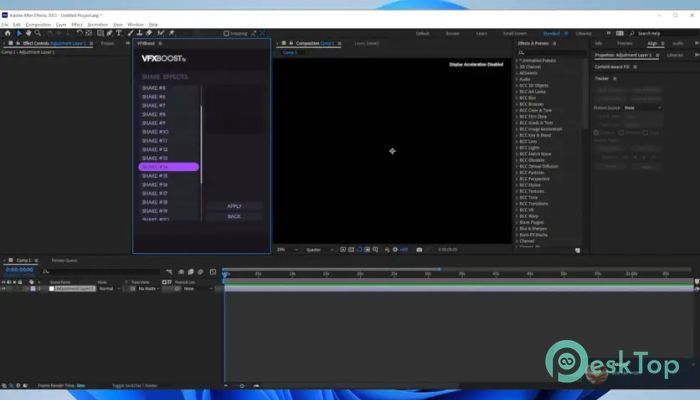Click the VFXBoost shake list scrollbar
The image size is (700, 400).
[x=201, y=144]
